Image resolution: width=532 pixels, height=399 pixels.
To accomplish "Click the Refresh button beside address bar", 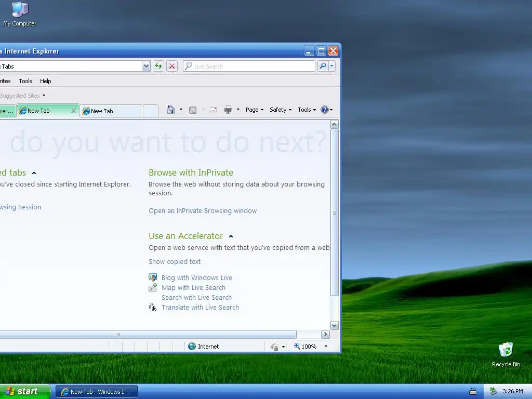I will click(158, 66).
